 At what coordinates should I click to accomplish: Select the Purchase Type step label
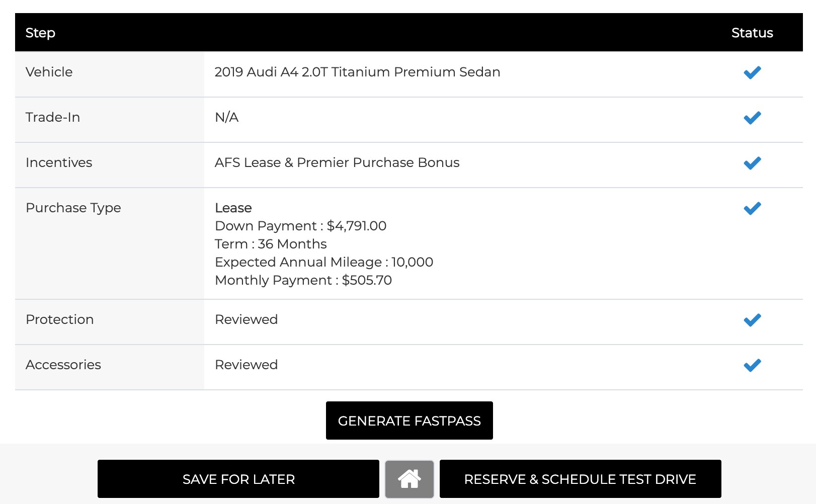[73, 208]
